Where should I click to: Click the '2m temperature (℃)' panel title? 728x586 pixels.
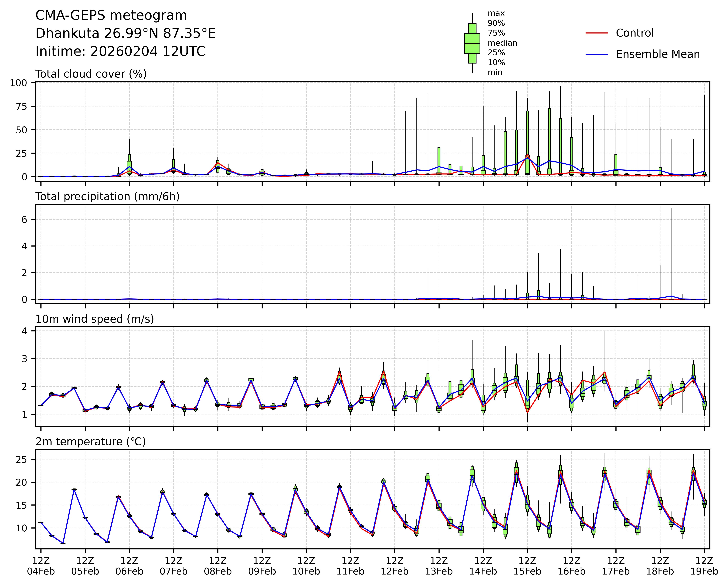click(x=91, y=442)
